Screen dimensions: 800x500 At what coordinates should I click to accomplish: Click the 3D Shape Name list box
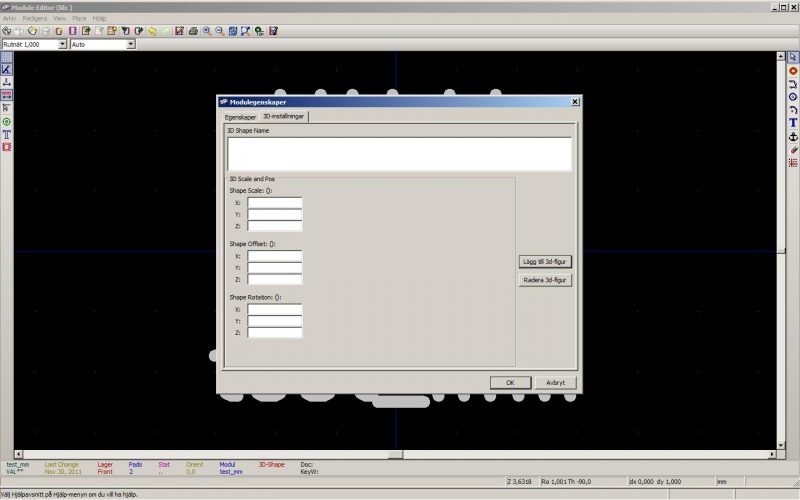399,154
